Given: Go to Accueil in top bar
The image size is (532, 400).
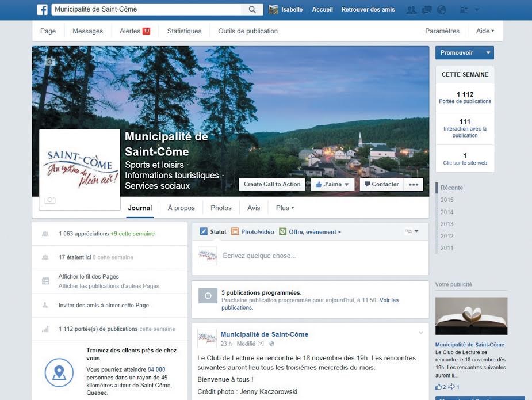Looking at the screenshot, I should (x=322, y=10).
